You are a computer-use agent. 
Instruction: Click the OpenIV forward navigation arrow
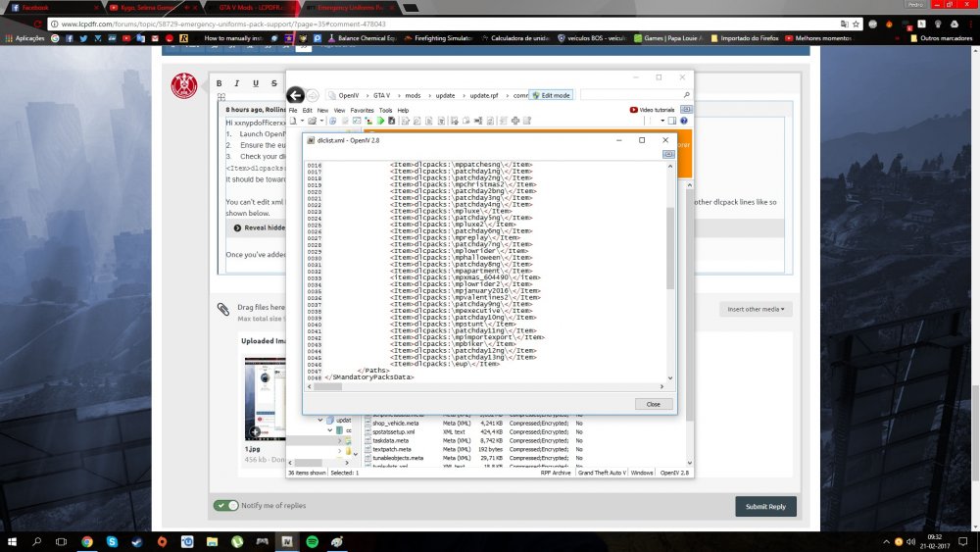tap(313, 96)
